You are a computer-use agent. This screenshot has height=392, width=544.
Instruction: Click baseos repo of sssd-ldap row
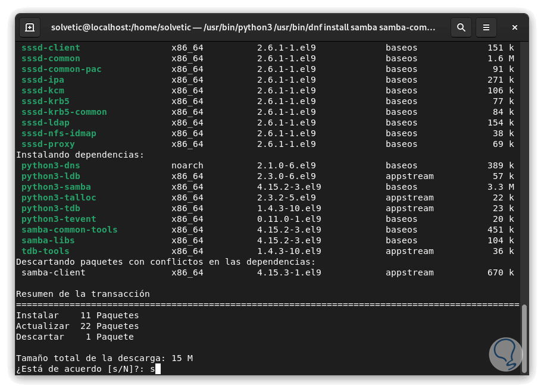[402, 123]
